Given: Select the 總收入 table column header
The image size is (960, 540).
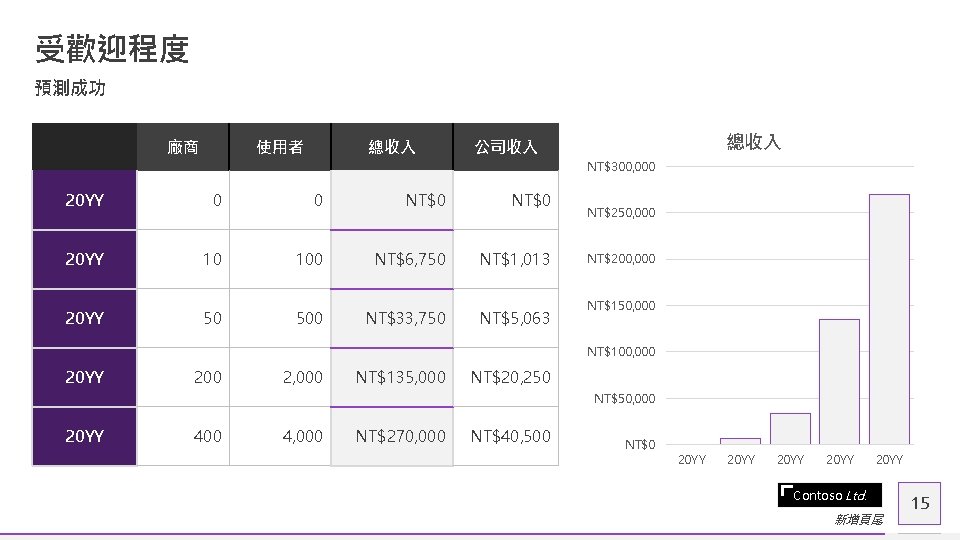Looking at the screenshot, I should 391,147.
